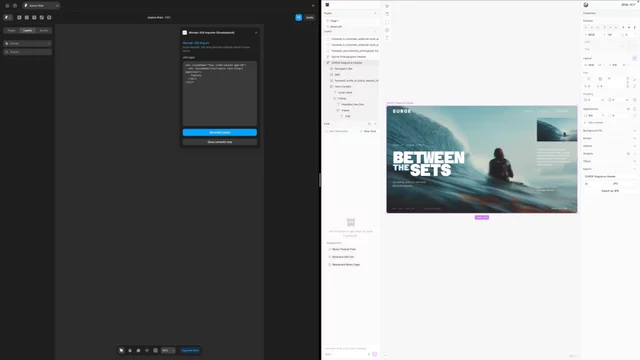The height and width of the screenshot is (360, 640).
Task: Select the move tool in right window toolbar
Action: coord(387,6)
